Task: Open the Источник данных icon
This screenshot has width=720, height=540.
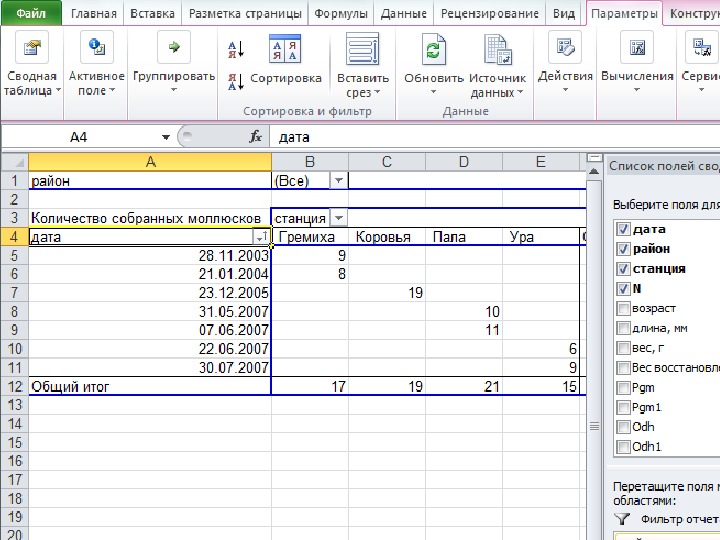Action: pyautogui.click(x=497, y=50)
